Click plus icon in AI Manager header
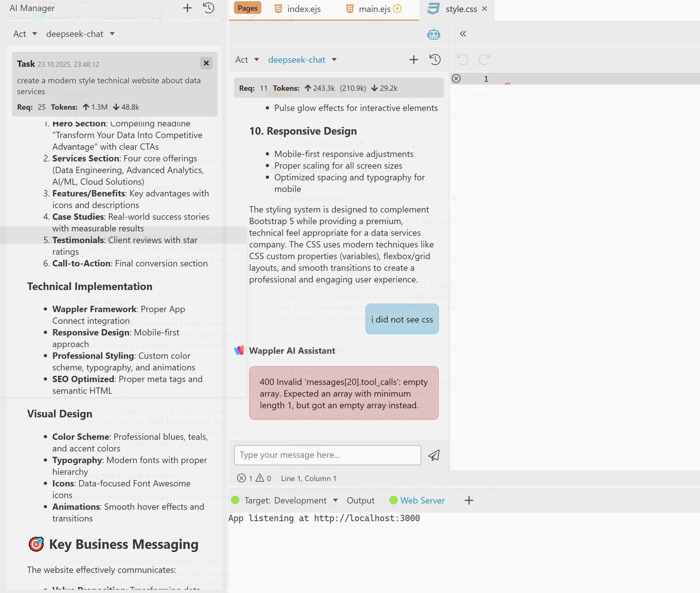Image resolution: width=700 pixels, height=593 pixels. 187,8
